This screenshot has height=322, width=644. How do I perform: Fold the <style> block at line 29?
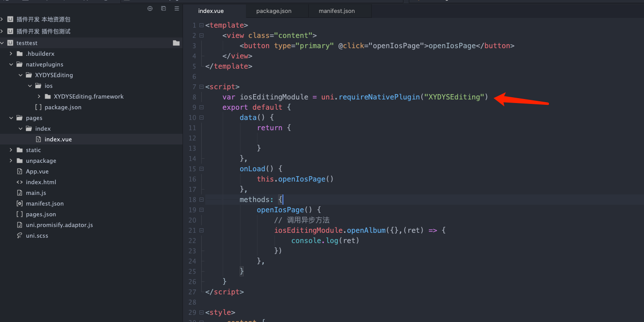(x=201, y=312)
